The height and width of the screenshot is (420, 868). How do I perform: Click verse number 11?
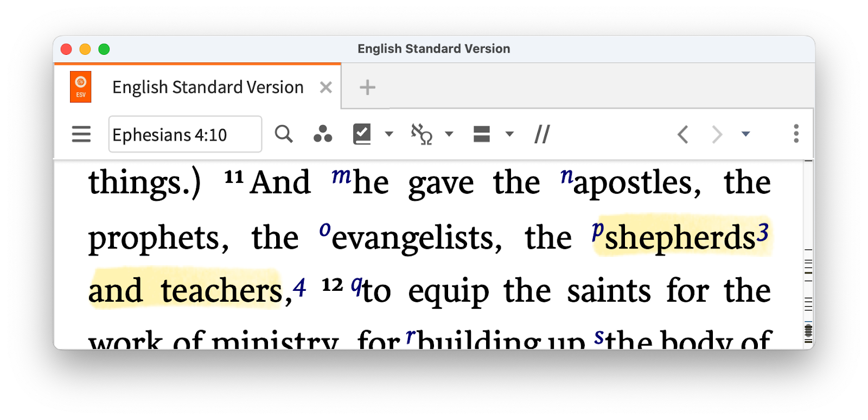(234, 177)
